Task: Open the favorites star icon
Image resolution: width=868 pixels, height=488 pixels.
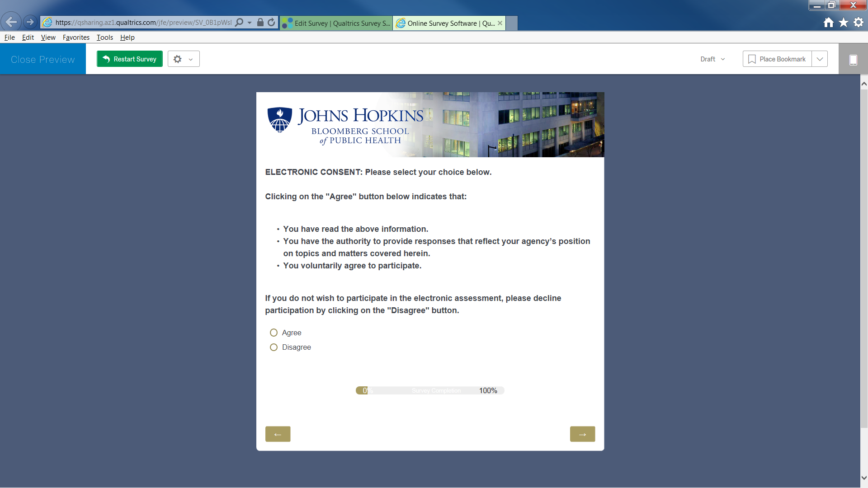Action: coord(843,22)
